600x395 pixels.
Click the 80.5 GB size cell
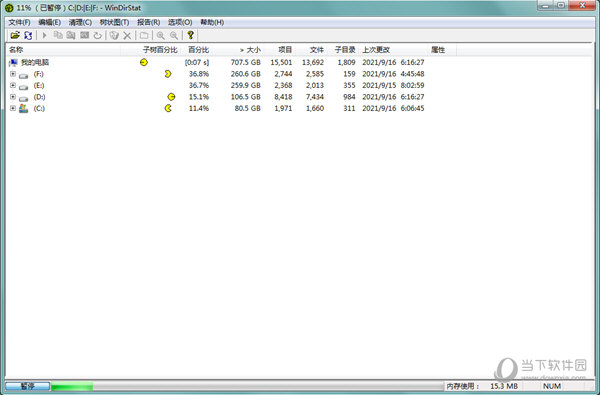coord(248,108)
